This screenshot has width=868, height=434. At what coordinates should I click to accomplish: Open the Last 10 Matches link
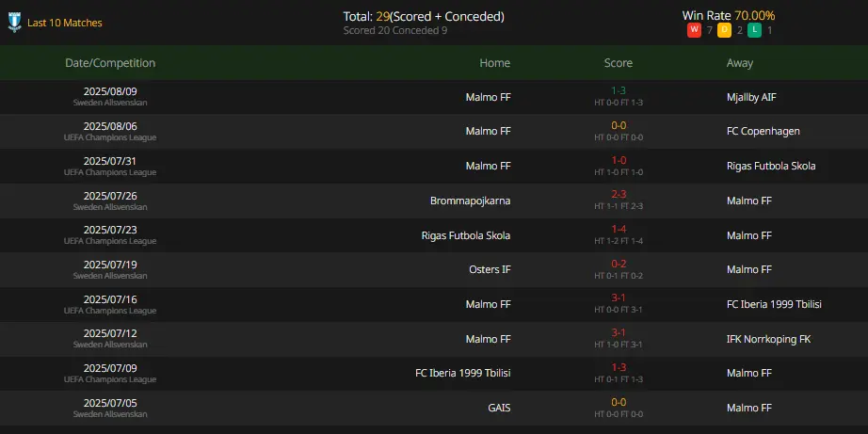click(65, 23)
